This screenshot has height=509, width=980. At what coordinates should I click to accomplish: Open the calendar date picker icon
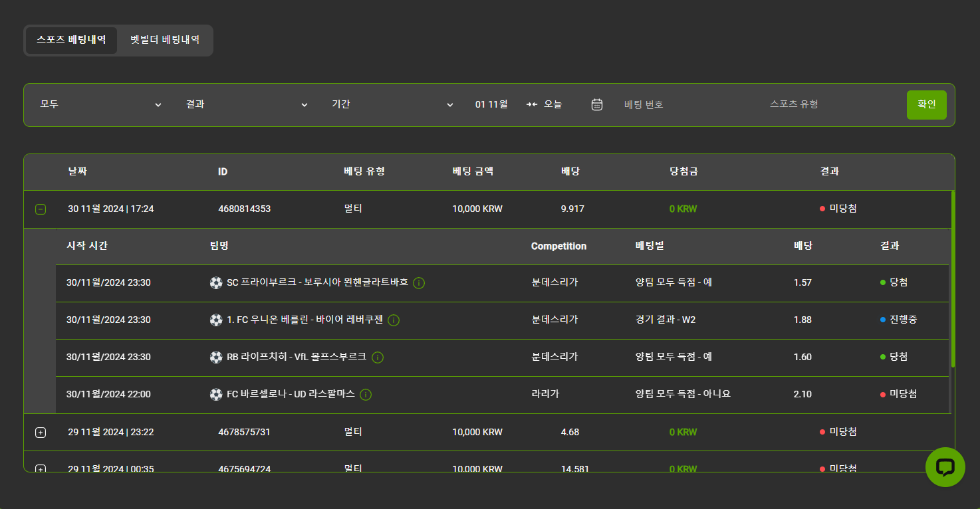597,104
